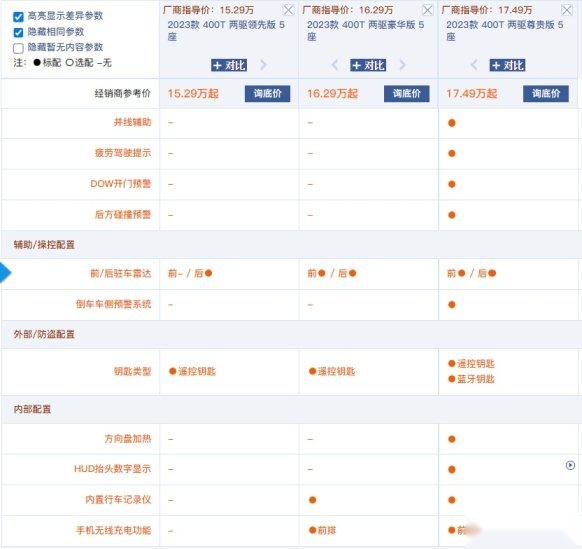582x549 pixels.
Task: Select the 外部/防盗配置 section header
Action: tap(44, 334)
